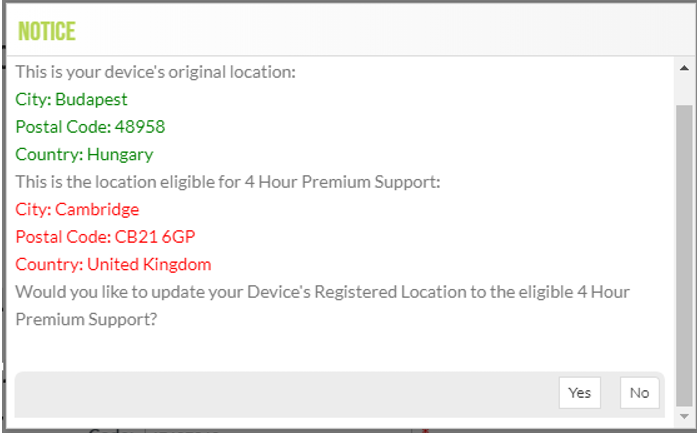Click empty title bar area right of NOTICE

tap(380, 31)
